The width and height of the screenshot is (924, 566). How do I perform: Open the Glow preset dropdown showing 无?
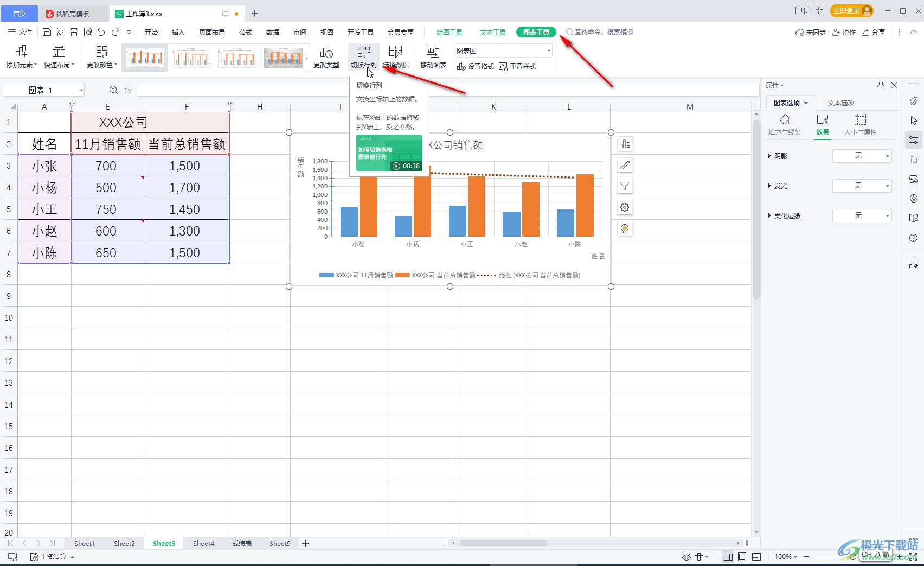tap(862, 186)
